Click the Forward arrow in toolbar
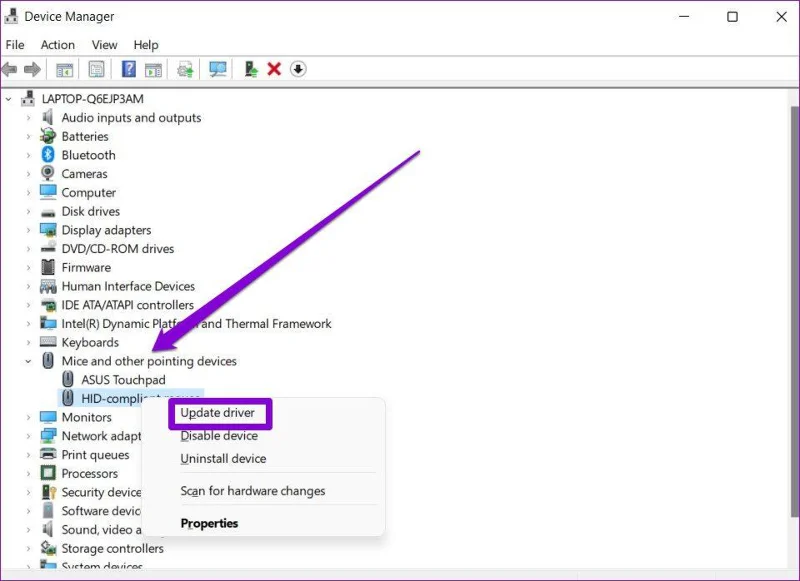 (32, 69)
